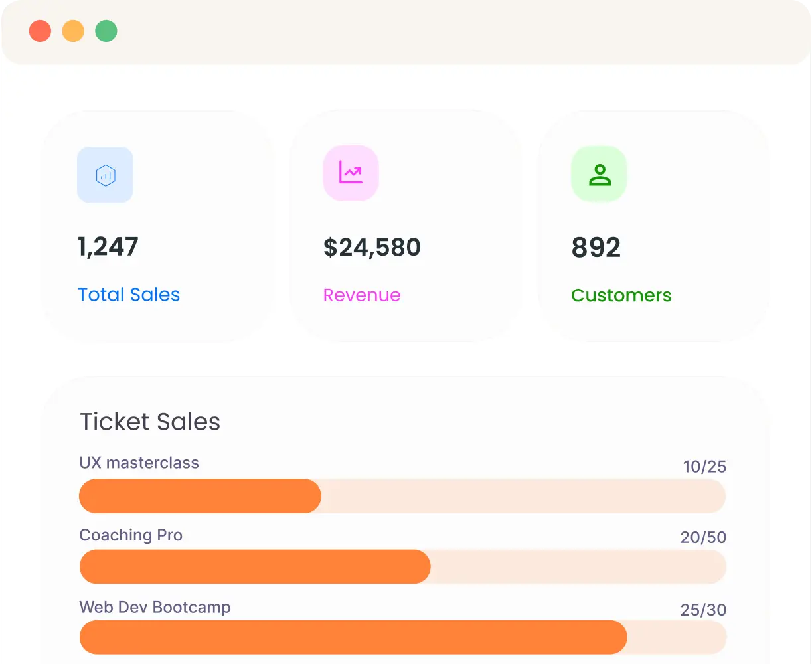Select the Revenue line chart icon
Viewport: 812px width, 664px height.
click(351, 173)
